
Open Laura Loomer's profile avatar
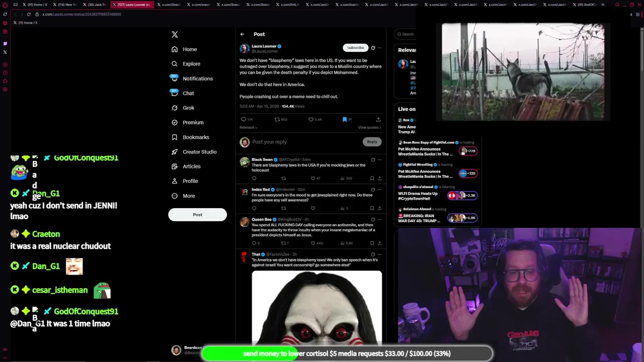245,48
